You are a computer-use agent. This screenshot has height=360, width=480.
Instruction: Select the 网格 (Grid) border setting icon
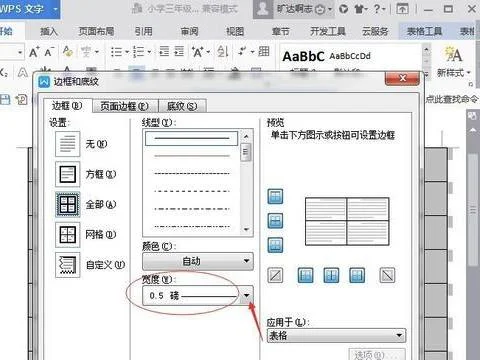68,234
